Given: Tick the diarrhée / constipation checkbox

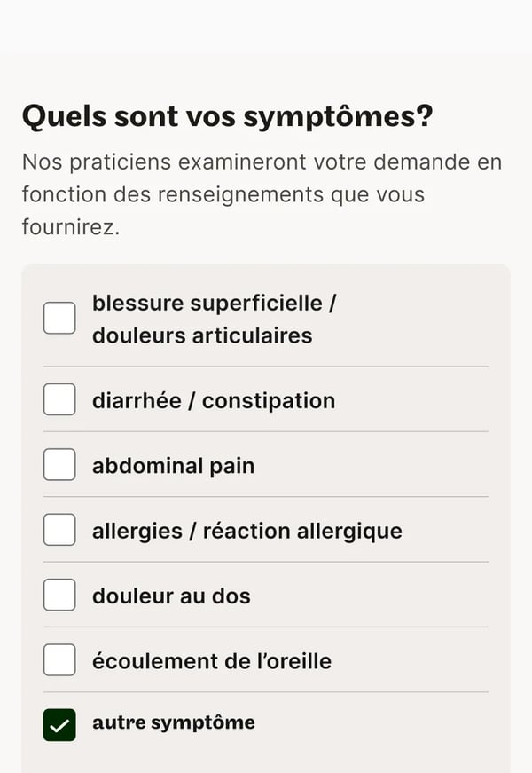Looking at the screenshot, I should coord(59,399).
